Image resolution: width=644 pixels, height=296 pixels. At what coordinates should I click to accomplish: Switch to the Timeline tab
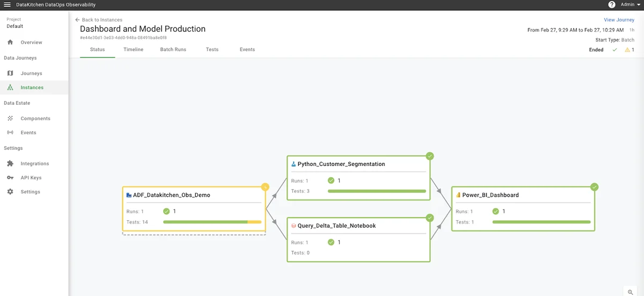133,49
